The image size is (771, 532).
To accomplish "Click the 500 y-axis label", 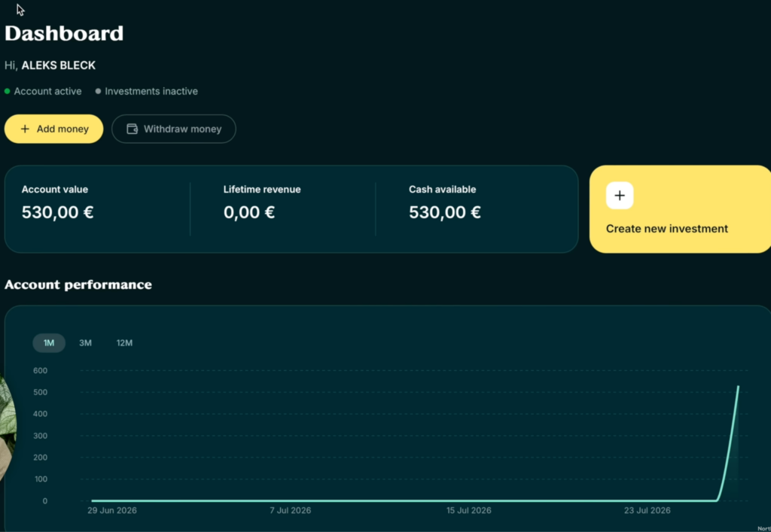I will pyautogui.click(x=41, y=392).
